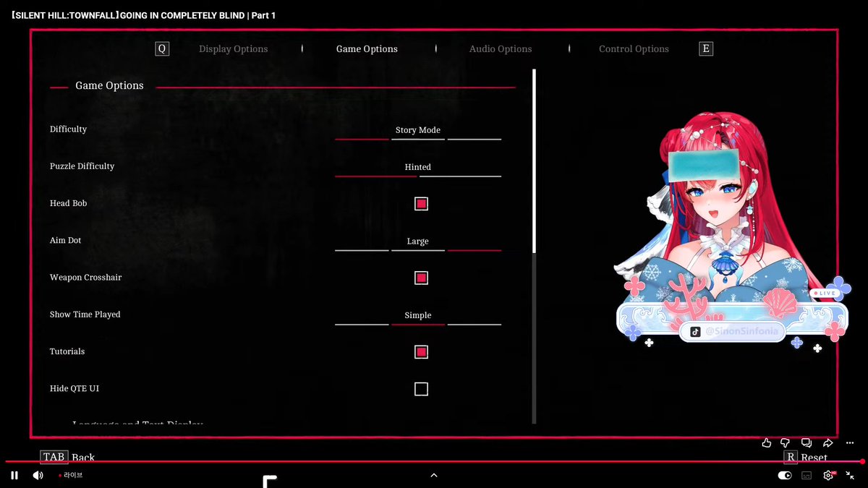The width and height of the screenshot is (868, 488).
Task: Disable the Tutorials checkbox
Action: [x=421, y=352]
